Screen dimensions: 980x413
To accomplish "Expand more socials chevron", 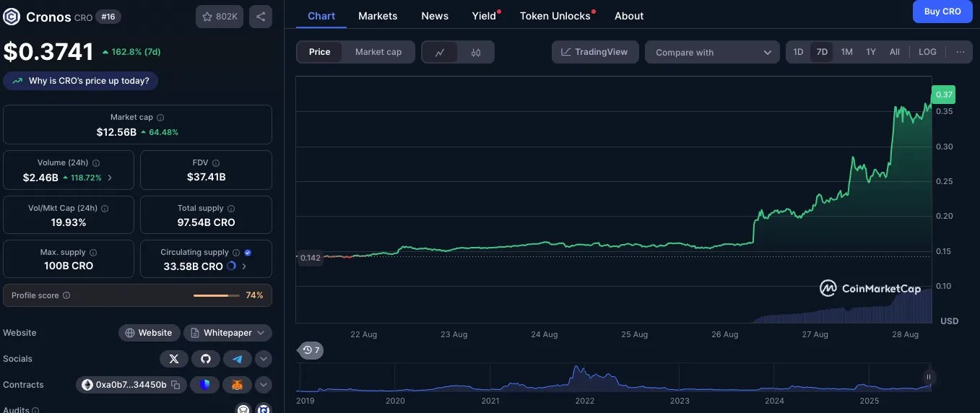I will 263,359.
